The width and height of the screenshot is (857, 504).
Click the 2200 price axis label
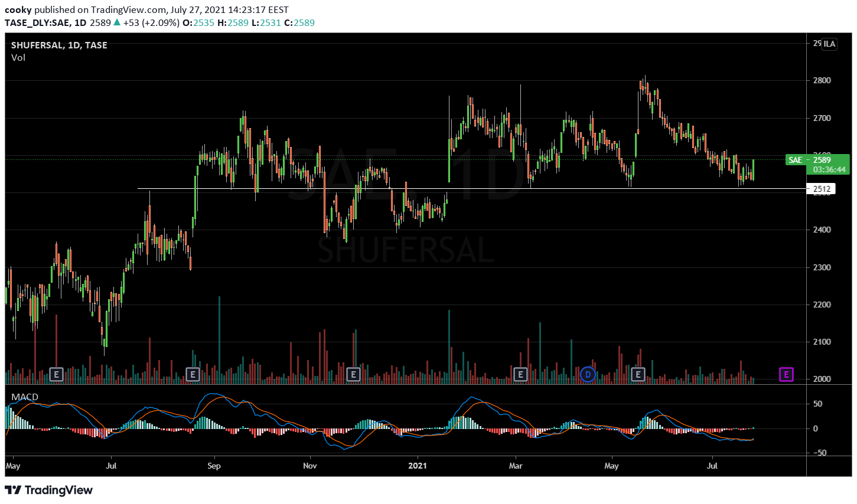(822, 305)
